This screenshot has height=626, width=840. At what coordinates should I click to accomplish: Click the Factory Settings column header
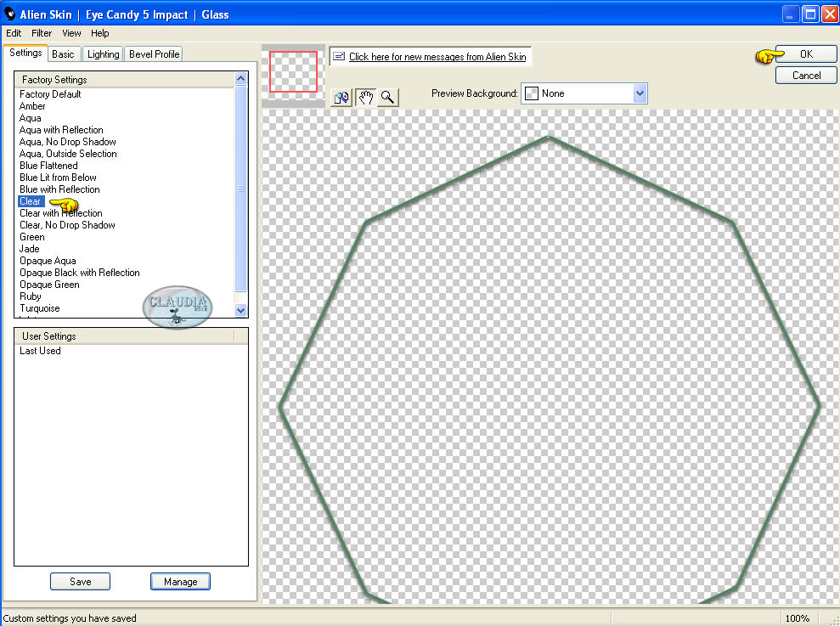pos(124,79)
